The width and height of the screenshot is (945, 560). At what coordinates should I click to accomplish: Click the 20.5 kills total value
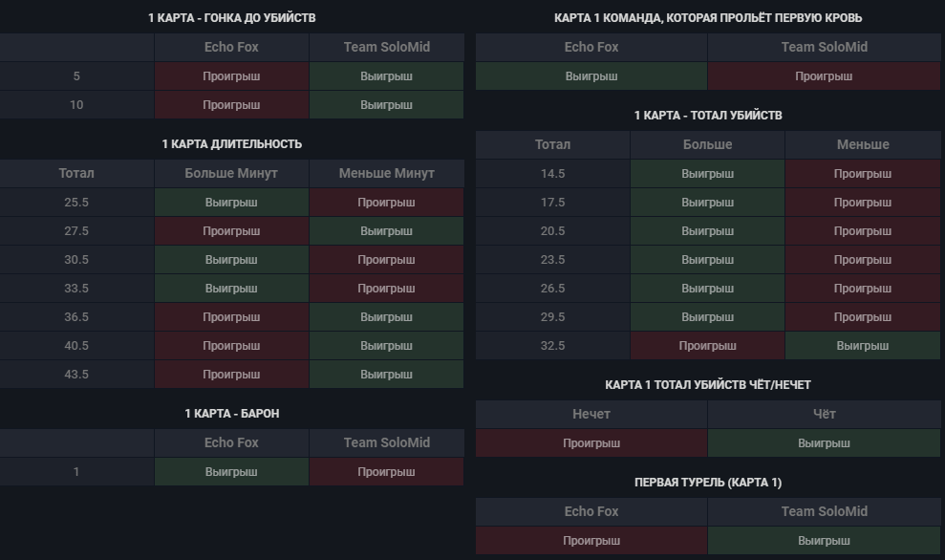pyautogui.click(x=552, y=231)
